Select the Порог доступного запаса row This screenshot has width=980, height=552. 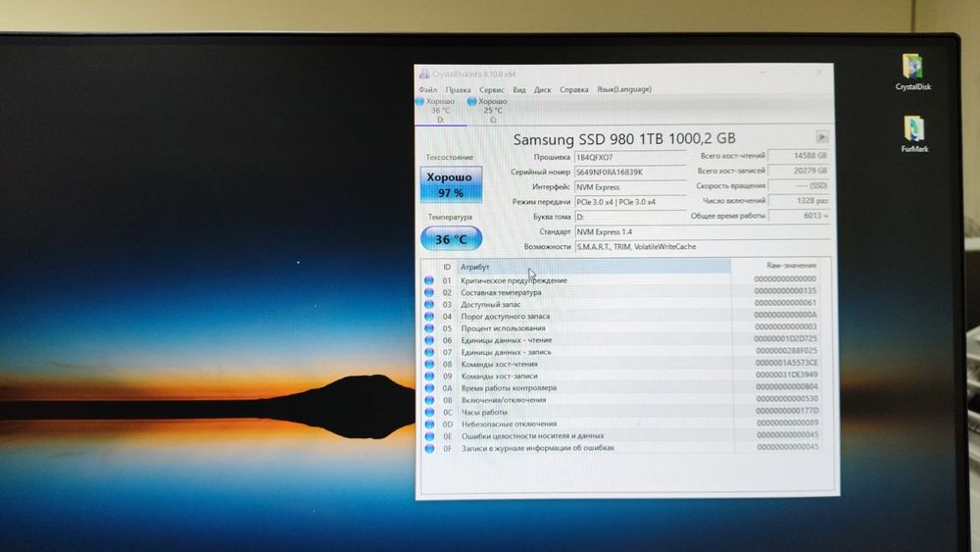(622, 316)
